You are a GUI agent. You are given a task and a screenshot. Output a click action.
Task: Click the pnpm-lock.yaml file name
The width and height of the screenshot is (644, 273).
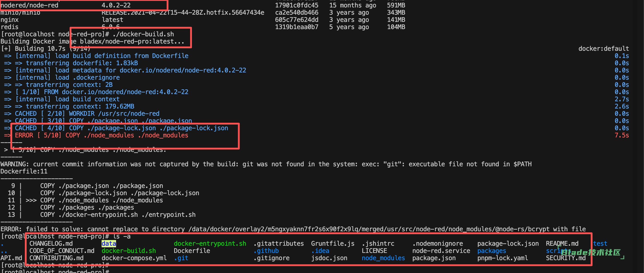tap(502, 258)
